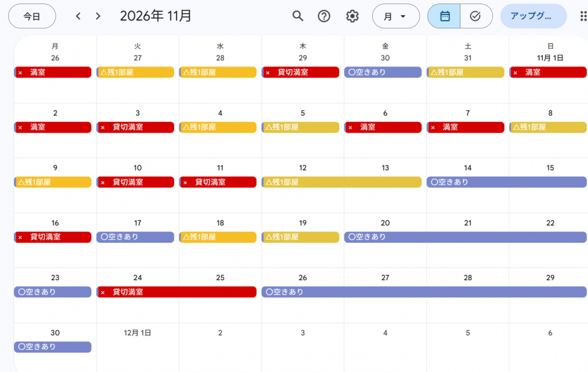Click the 今日 button
The width and height of the screenshot is (588, 372).
click(x=32, y=16)
